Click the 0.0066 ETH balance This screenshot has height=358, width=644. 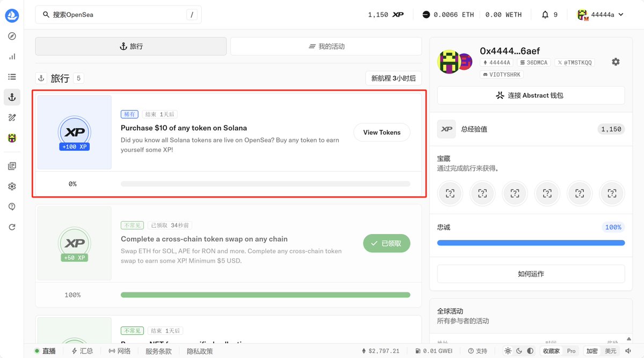click(x=448, y=15)
